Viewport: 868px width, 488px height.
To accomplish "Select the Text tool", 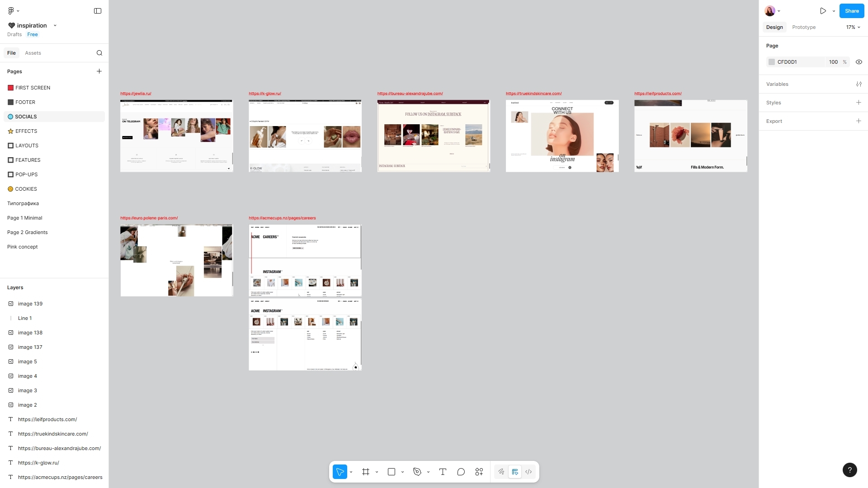I will pyautogui.click(x=443, y=472).
